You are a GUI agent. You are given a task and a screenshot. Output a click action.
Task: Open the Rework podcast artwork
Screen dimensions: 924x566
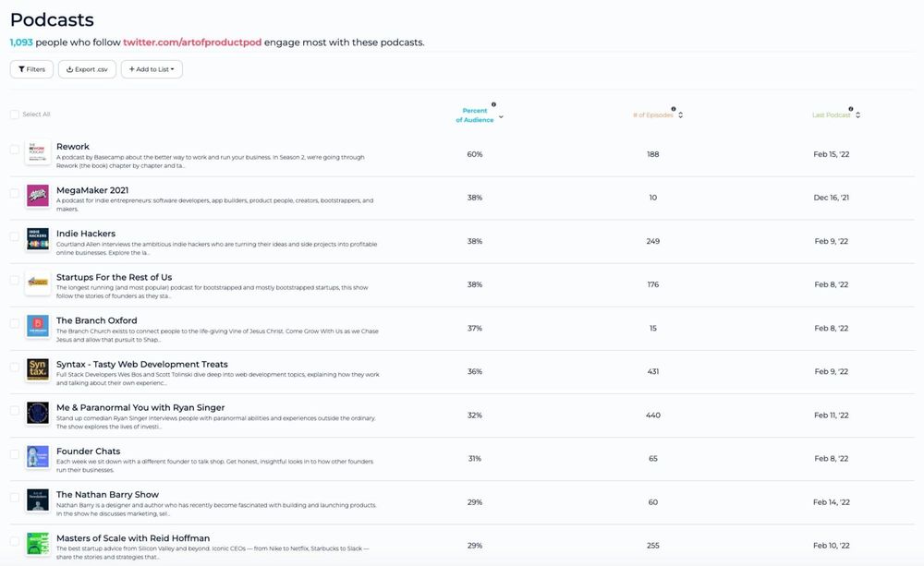point(37,153)
